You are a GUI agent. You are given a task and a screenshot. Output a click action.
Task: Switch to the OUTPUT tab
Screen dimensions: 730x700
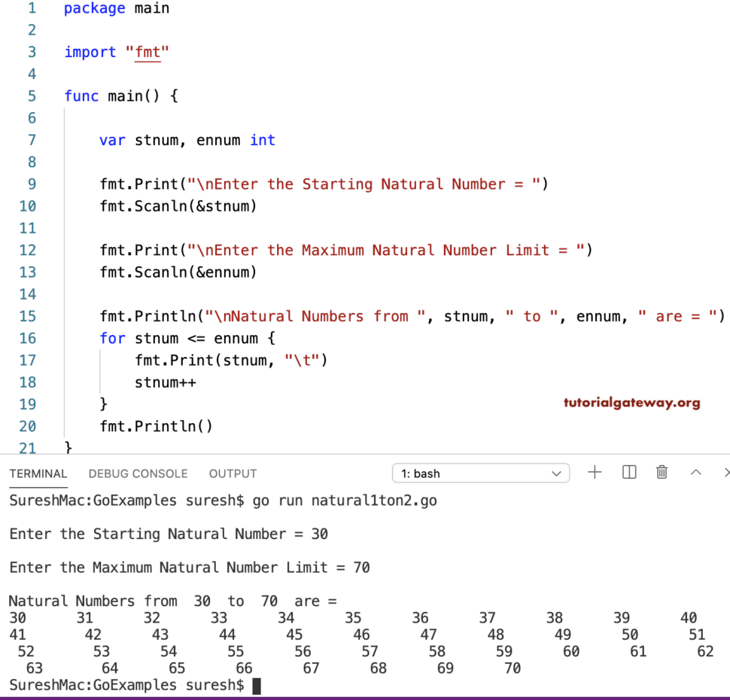(233, 474)
